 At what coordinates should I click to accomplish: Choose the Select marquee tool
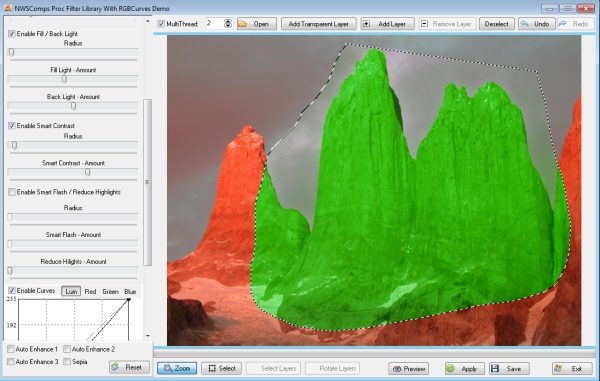click(222, 368)
